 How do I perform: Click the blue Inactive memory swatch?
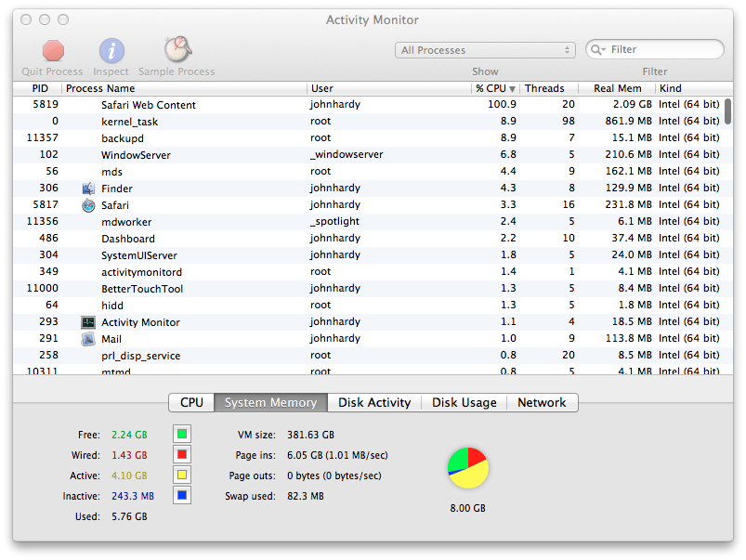pos(182,495)
